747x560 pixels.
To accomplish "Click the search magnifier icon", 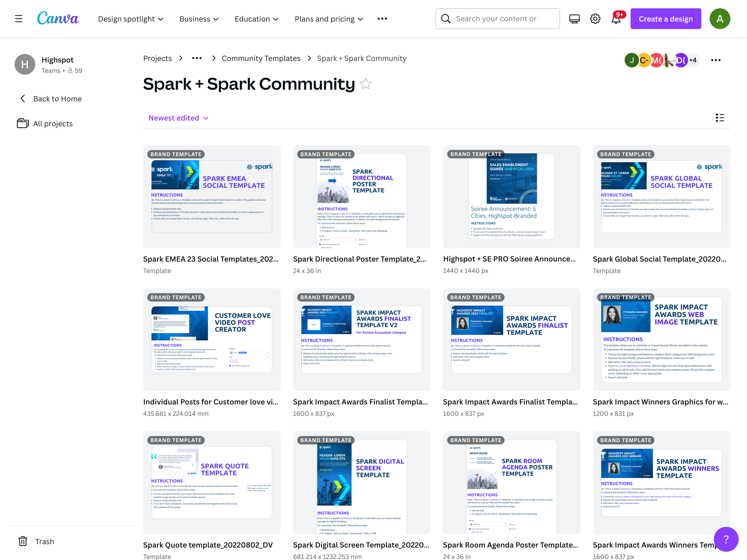I will [446, 19].
